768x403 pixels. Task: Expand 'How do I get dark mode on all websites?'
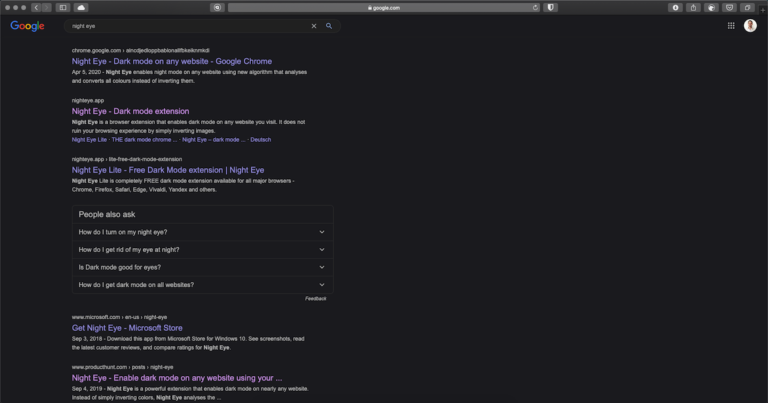(202, 285)
